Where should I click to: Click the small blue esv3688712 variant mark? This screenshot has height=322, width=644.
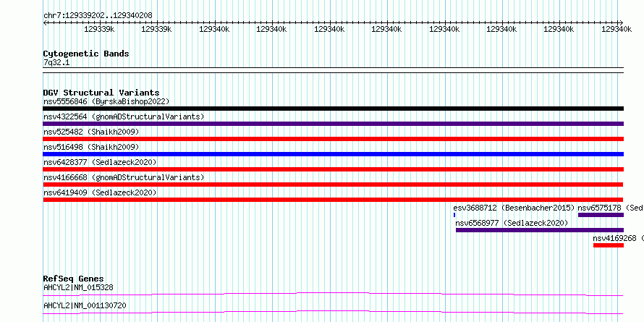point(454,215)
